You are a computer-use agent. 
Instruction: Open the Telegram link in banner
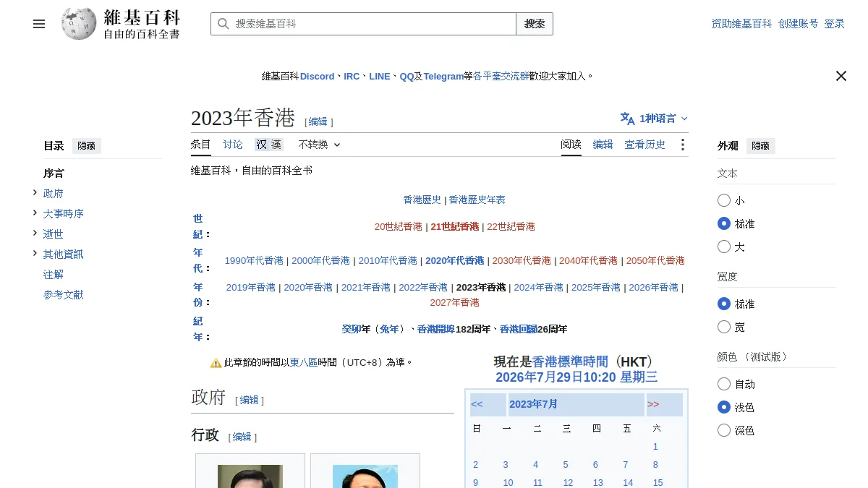[x=443, y=76]
